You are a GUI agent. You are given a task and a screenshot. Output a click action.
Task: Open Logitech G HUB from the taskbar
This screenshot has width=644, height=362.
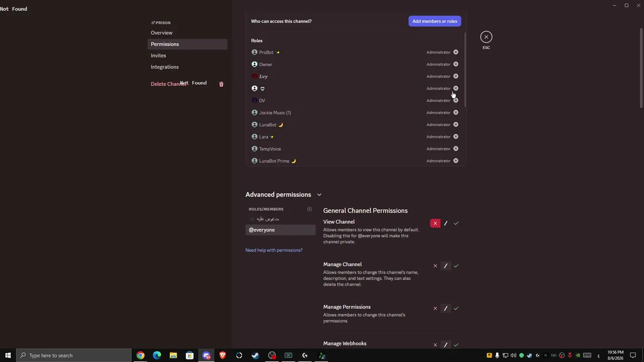(x=305, y=355)
